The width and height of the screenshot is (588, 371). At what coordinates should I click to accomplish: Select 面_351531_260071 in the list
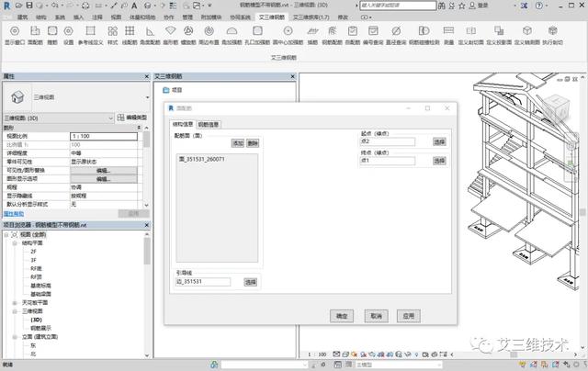(204, 159)
